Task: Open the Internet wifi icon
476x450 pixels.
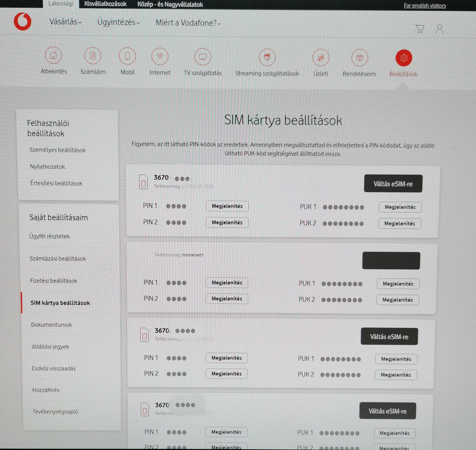Action: point(160,56)
